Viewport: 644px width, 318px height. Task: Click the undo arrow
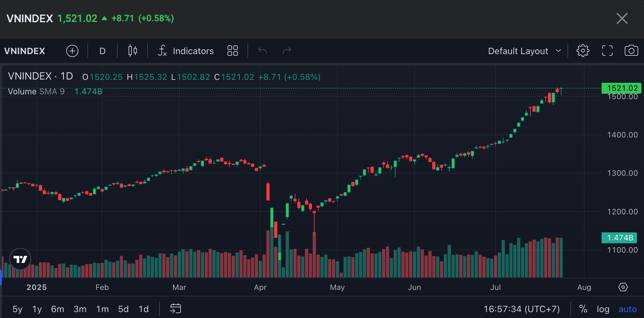tap(263, 51)
